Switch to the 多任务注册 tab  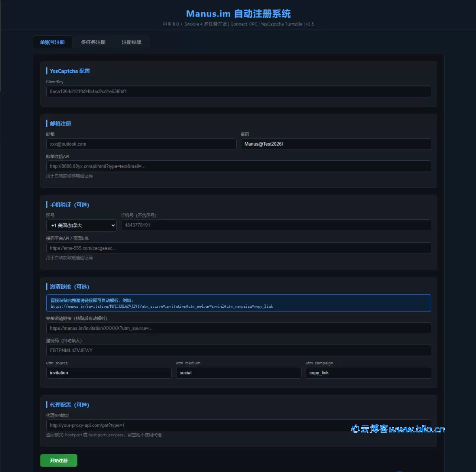tap(93, 42)
